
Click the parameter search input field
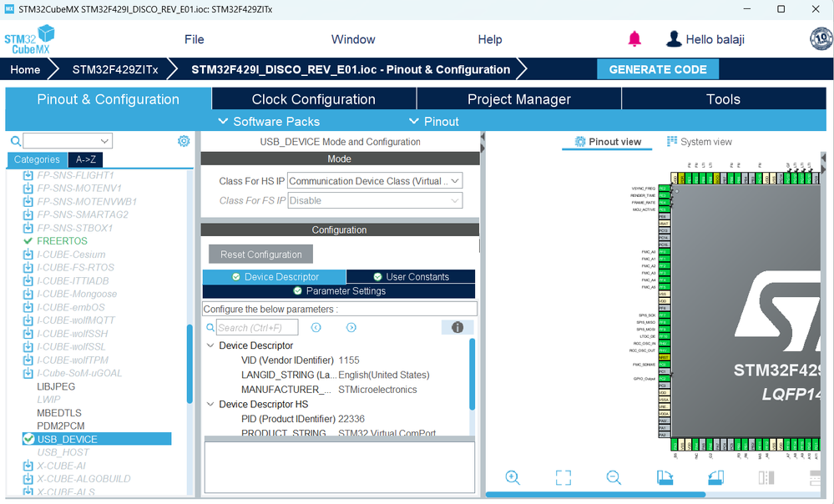[257, 327]
